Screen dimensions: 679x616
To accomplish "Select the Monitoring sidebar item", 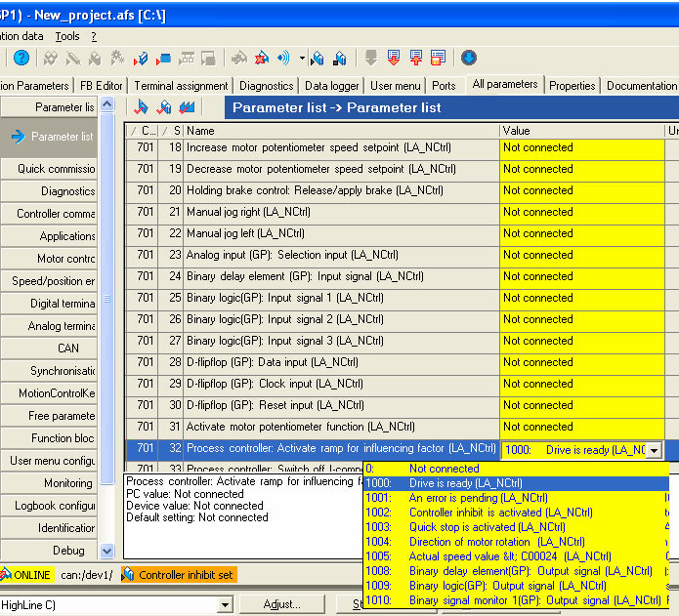I will pos(67,483).
